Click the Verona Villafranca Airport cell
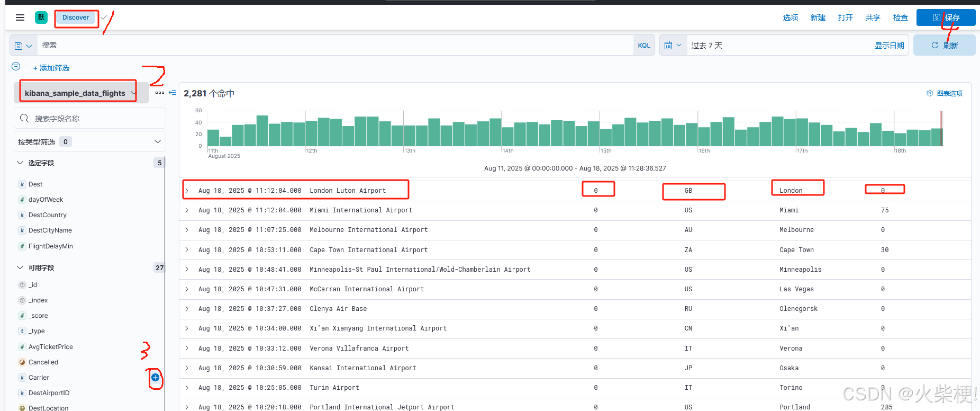The image size is (980, 411). pos(359,349)
